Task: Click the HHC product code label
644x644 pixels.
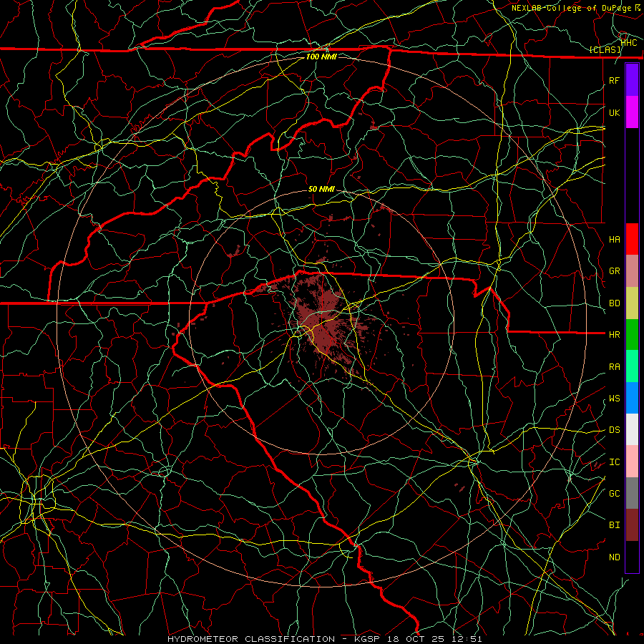Action: [629, 42]
